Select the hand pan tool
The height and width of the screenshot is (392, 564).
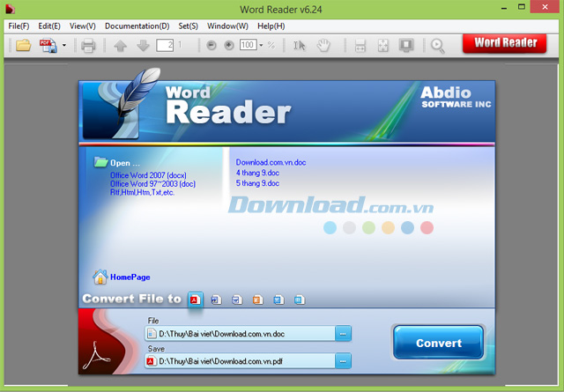point(323,46)
